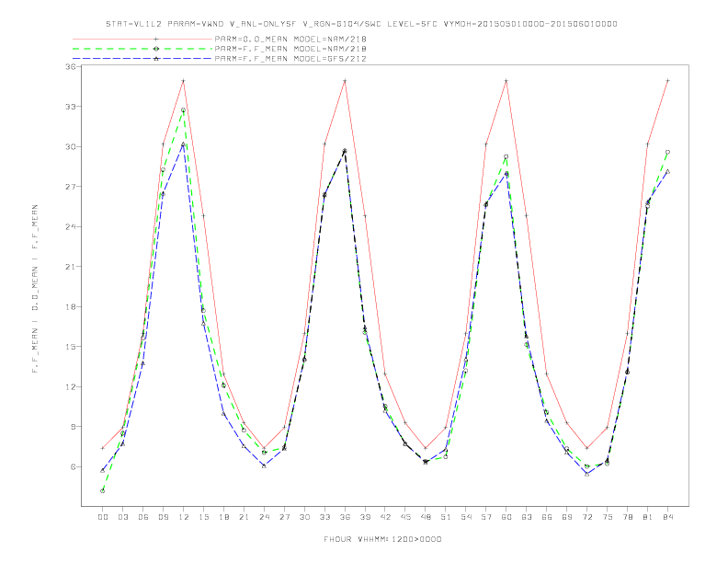Click the vertical y-axis label F.F_MEAN | O.O_MEAN
This screenshot has height=563, width=728.
pos(35,289)
